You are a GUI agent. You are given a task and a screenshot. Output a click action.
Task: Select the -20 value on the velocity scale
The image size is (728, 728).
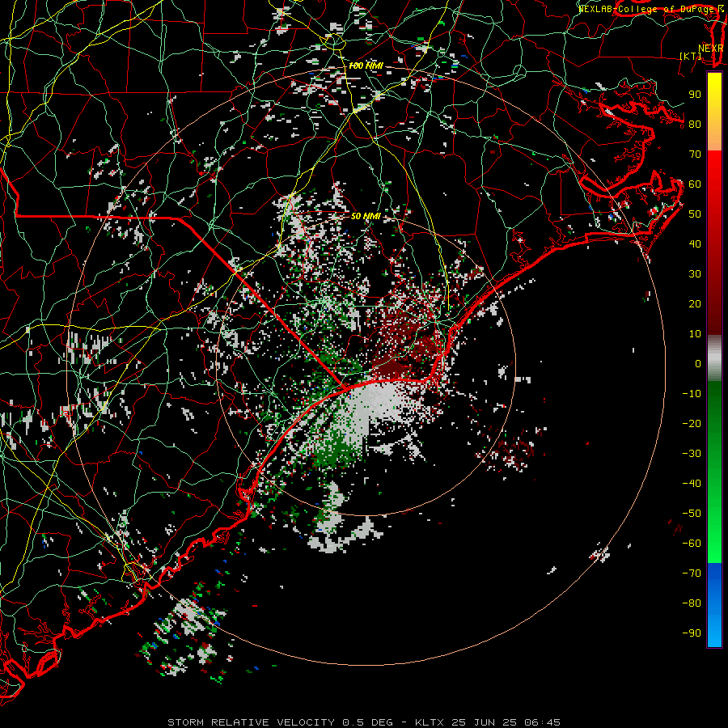[692, 423]
